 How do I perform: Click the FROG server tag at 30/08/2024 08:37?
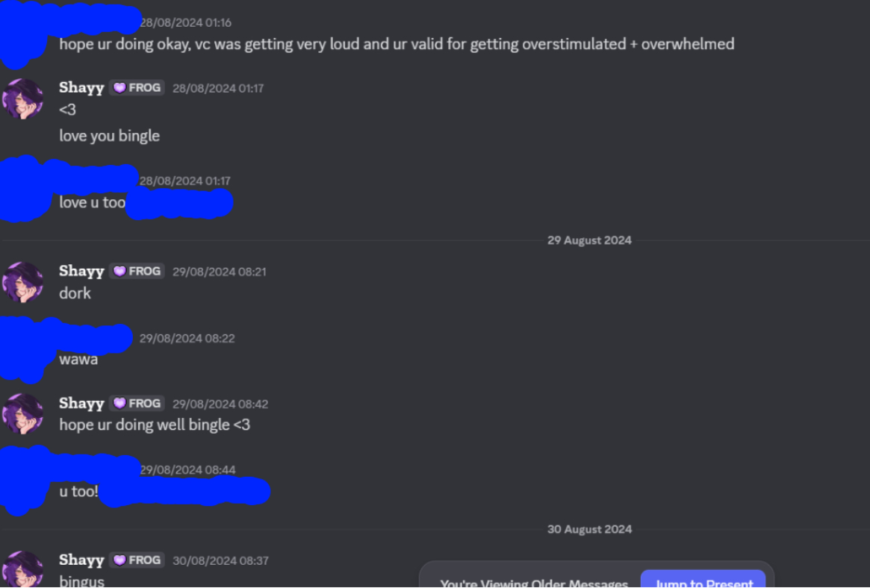(x=137, y=560)
